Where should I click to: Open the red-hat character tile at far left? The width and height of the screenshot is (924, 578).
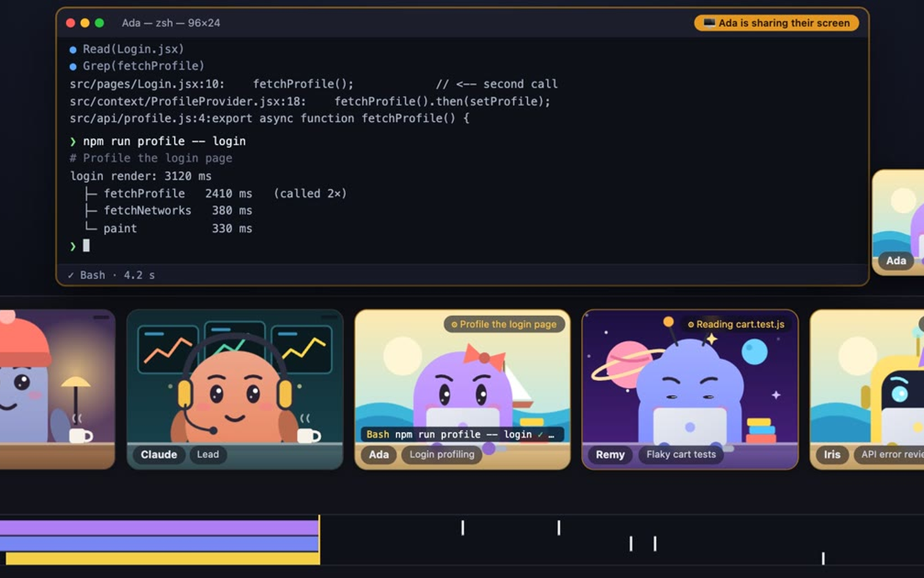pyautogui.click(x=57, y=389)
